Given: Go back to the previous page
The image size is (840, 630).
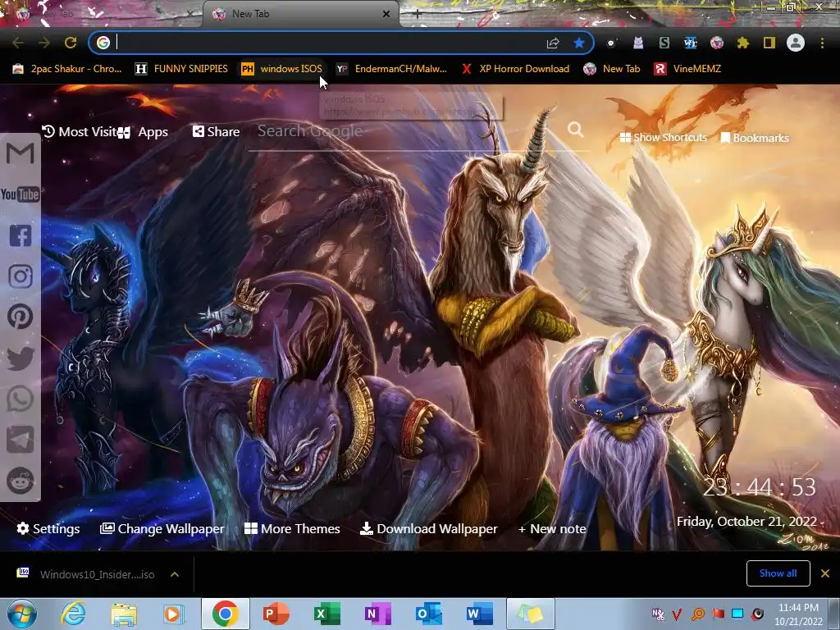Looking at the screenshot, I should coord(18,43).
